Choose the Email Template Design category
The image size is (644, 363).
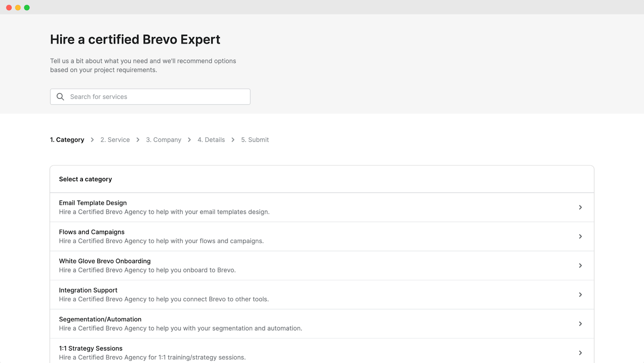point(322,207)
